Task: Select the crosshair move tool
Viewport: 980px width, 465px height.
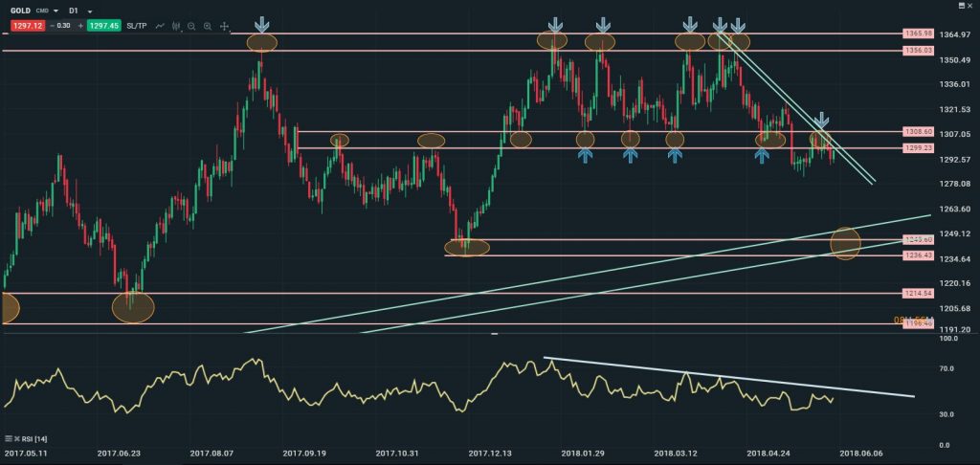Action: click(224, 26)
